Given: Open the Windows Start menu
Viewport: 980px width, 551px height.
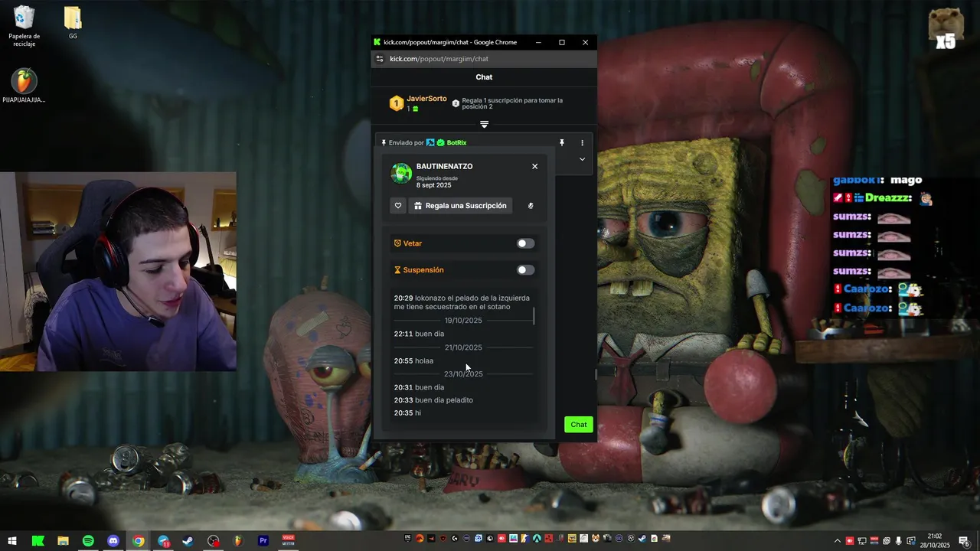Looking at the screenshot, I should (12, 541).
